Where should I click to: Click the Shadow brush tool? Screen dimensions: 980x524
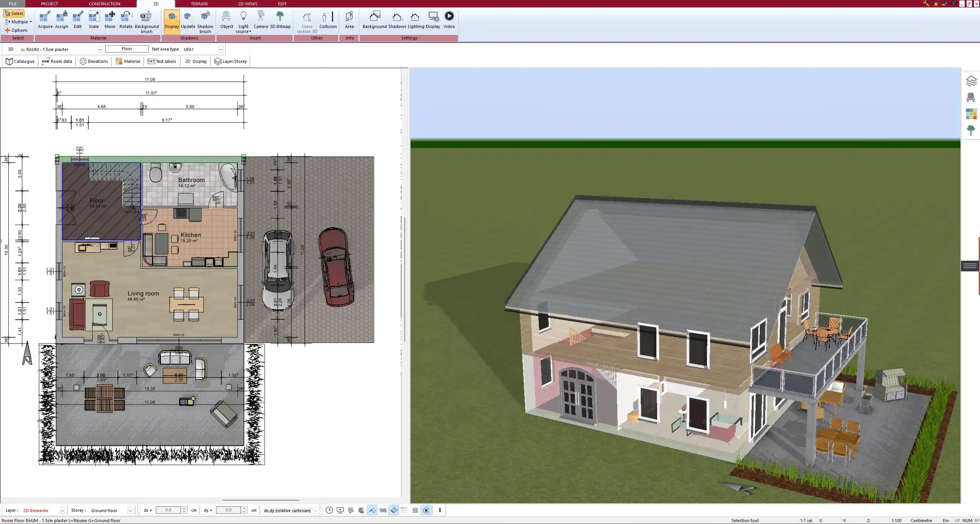[205, 21]
